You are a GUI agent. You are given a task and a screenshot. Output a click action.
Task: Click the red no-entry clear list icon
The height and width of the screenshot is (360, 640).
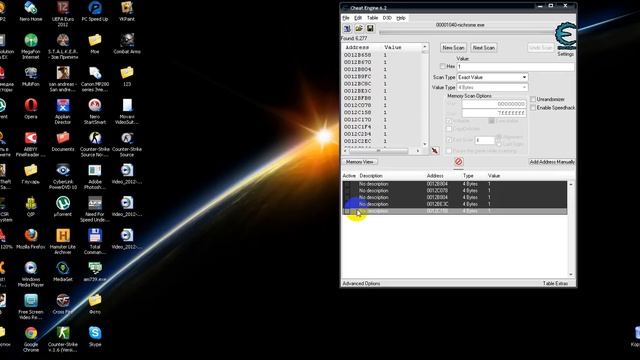pyautogui.click(x=458, y=162)
